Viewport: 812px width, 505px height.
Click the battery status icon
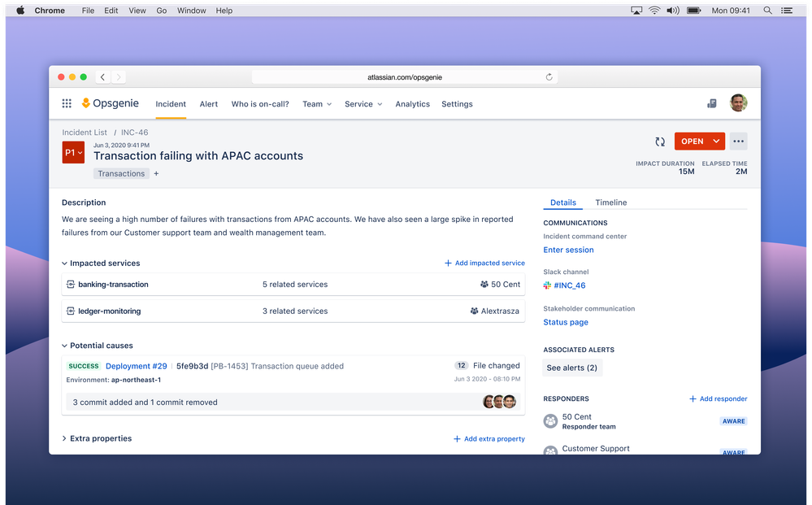click(694, 11)
